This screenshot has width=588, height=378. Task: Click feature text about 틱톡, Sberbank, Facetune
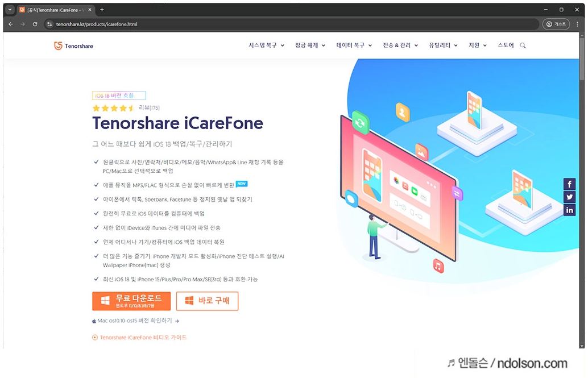click(x=177, y=200)
